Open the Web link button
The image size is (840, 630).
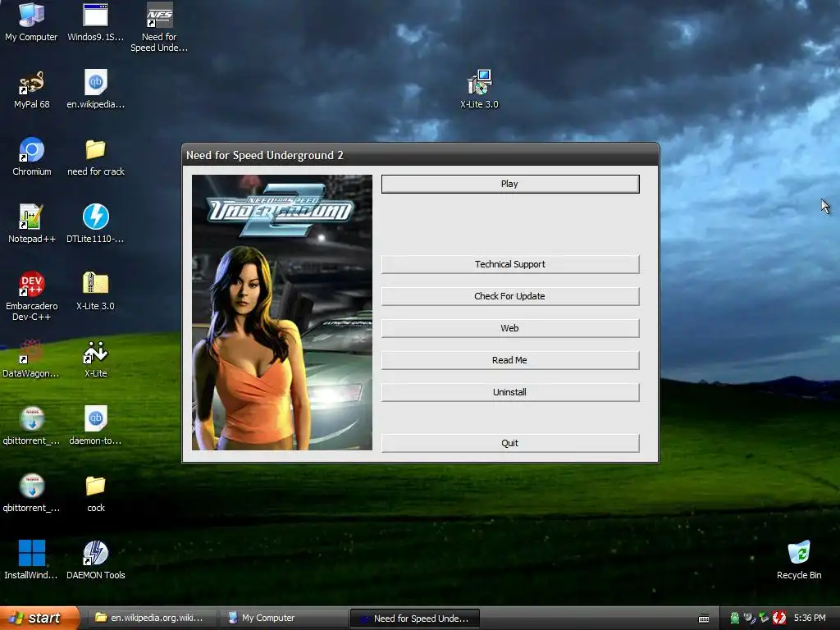(510, 328)
